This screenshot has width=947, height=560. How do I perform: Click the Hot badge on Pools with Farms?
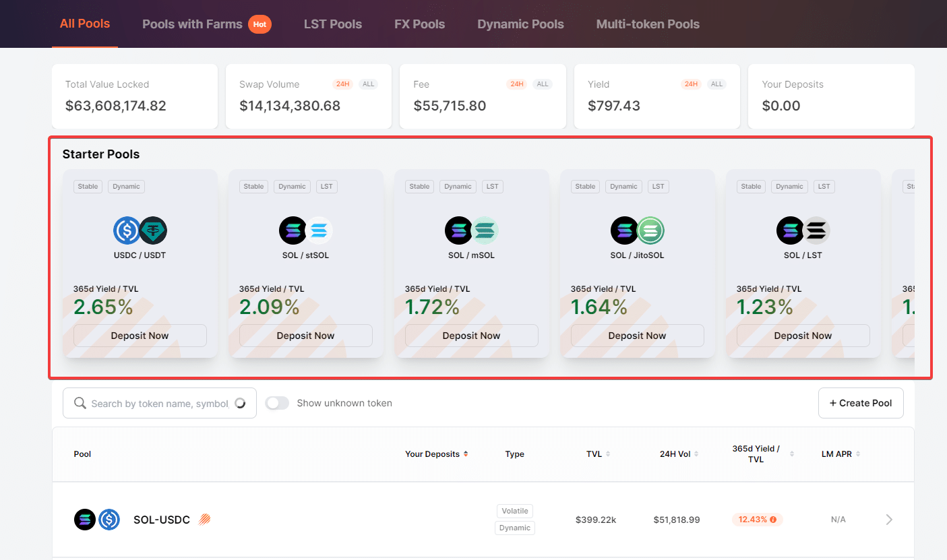[259, 24]
